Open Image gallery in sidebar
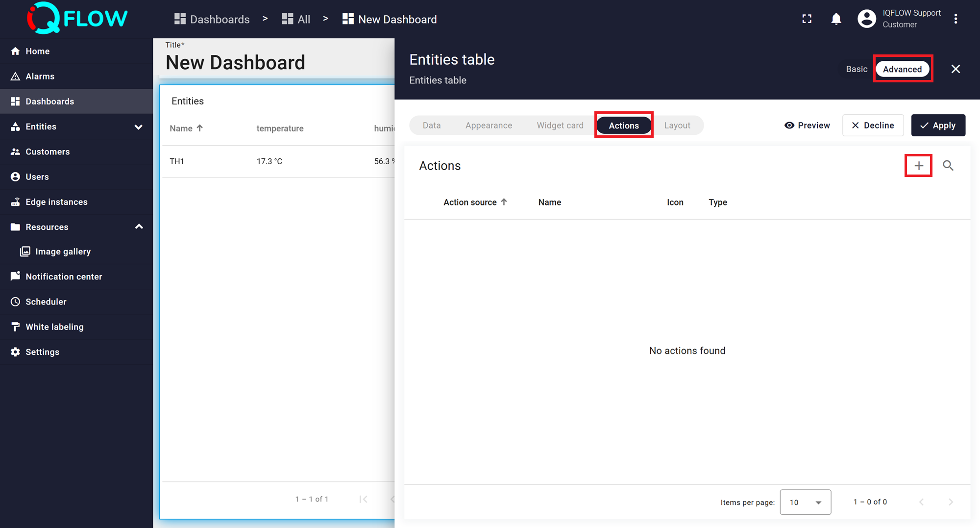 (x=63, y=251)
